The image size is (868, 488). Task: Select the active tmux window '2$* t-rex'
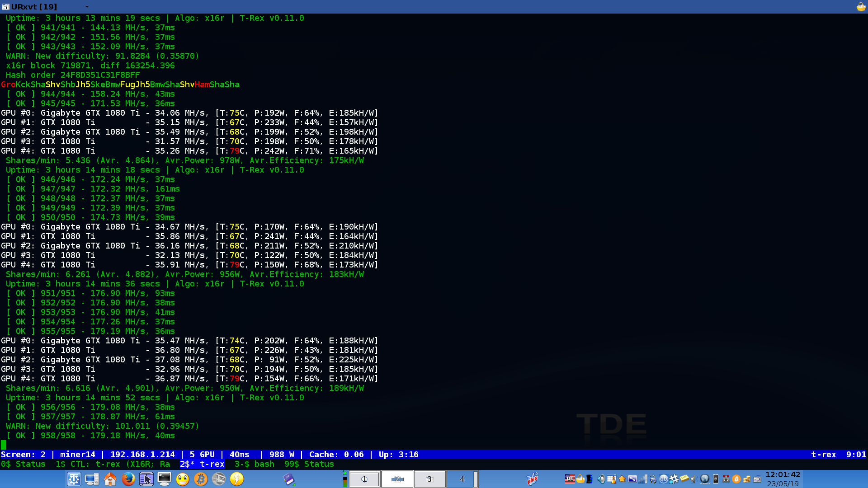click(x=202, y=464)
